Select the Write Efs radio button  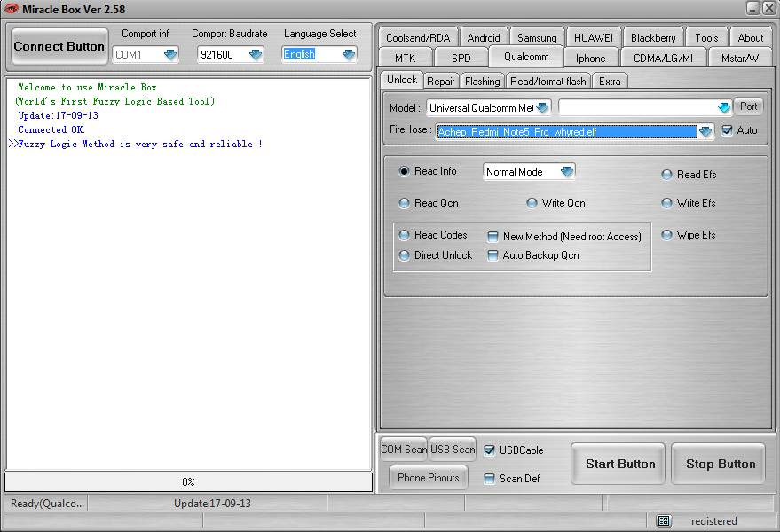[666, 203]
